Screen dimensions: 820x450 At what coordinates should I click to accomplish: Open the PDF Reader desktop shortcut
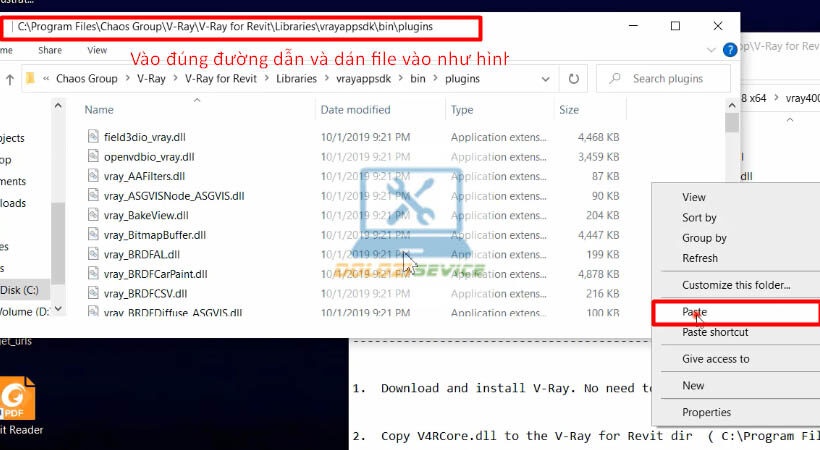(x=18, y=407)
